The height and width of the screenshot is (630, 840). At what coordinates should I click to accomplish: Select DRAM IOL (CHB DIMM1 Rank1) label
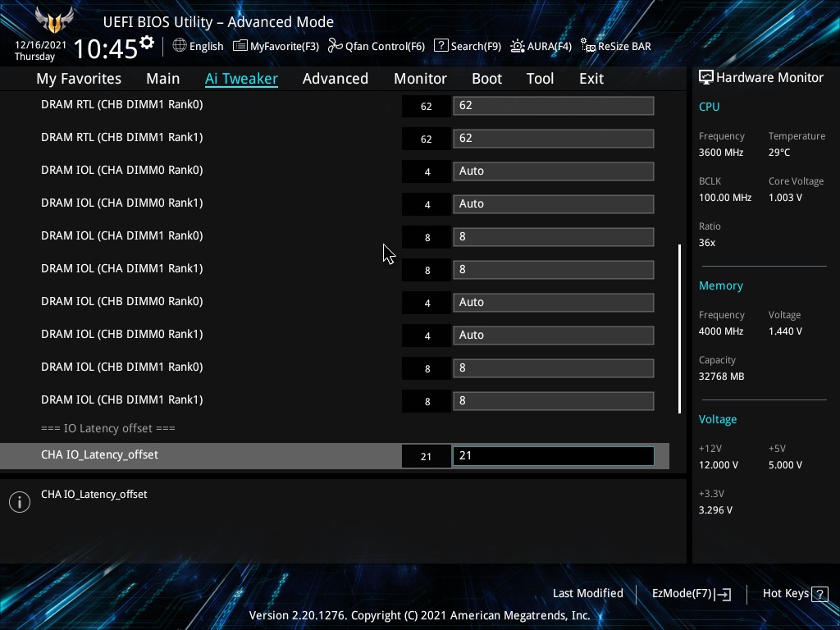(122, 399)
